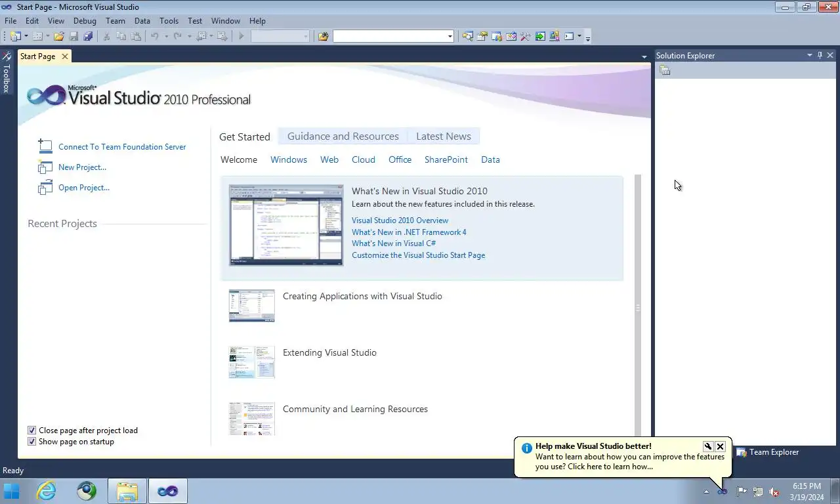840x504 pixels.
Task: Click the Properties icon inside Solution Explorer
Action: 665,70
